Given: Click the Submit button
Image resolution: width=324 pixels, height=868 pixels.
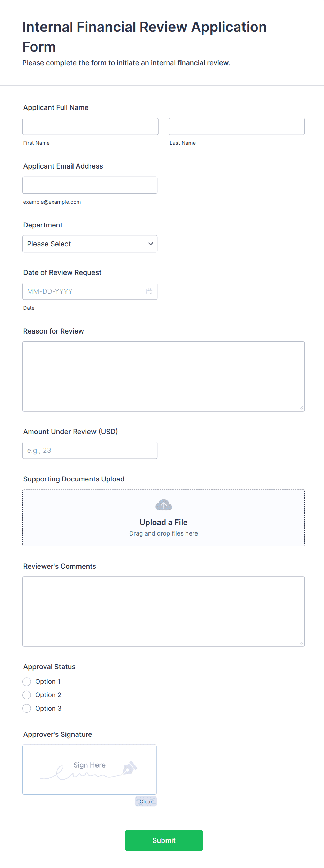Looking at the screenshot, I should (x=164, y=840).
